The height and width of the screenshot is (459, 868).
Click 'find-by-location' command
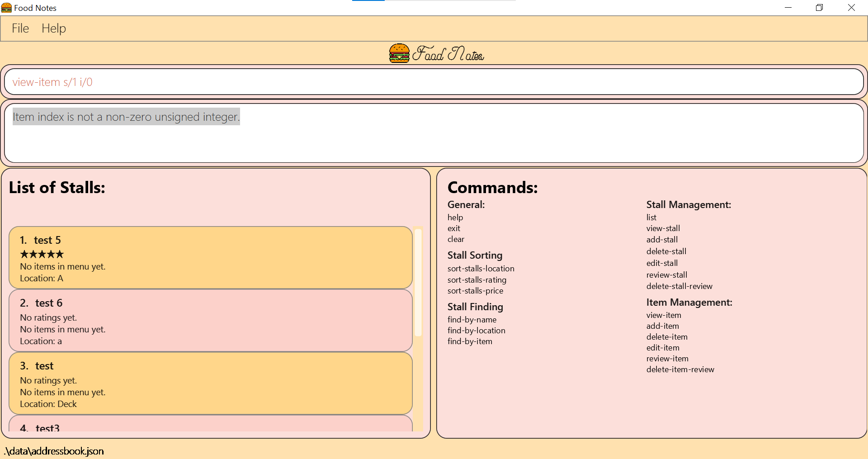click(476, 331)
